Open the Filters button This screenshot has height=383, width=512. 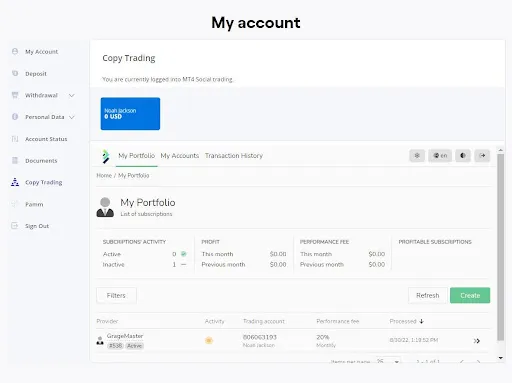tap(116, 295)
